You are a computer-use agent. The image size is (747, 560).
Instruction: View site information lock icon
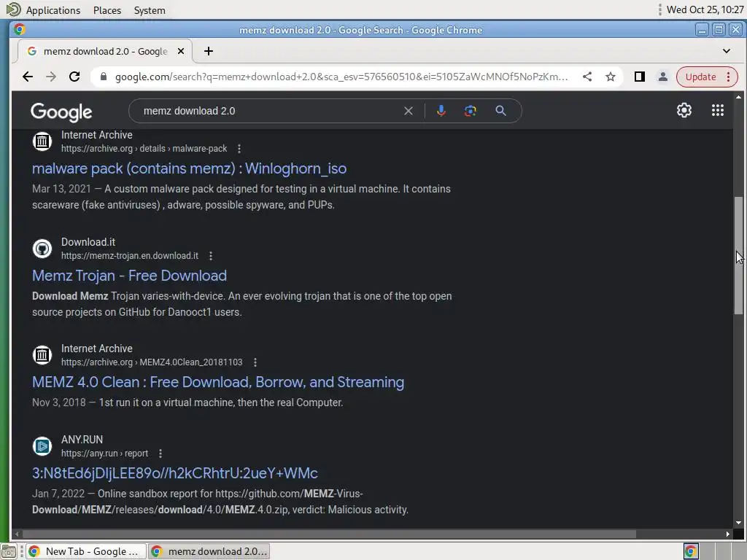click(103, 77)
